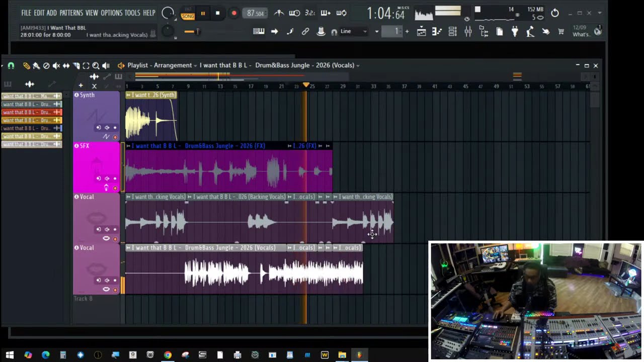Click the pause playback button
Viewport: 644px width, 362px height.
point(203,14)
